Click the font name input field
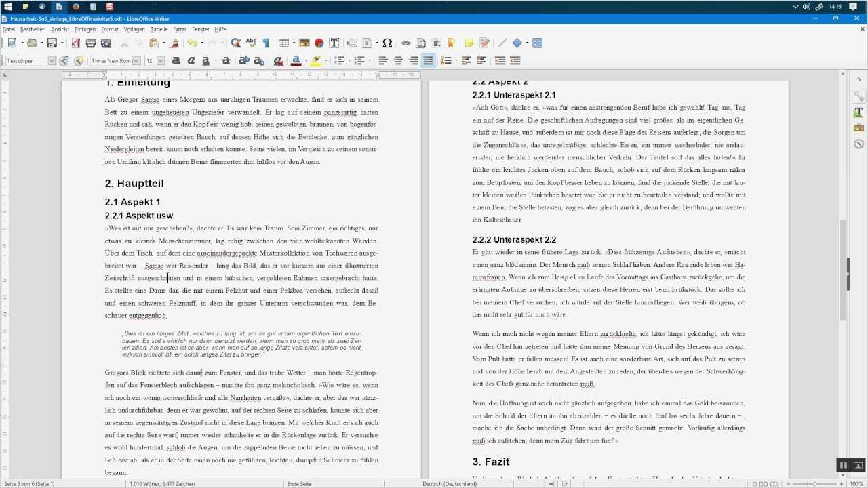This screenshot has height=488, width=868. [111, 61]
